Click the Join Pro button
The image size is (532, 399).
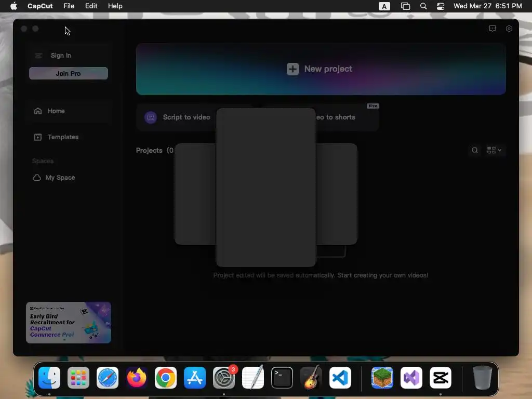[x=69, y=73]
